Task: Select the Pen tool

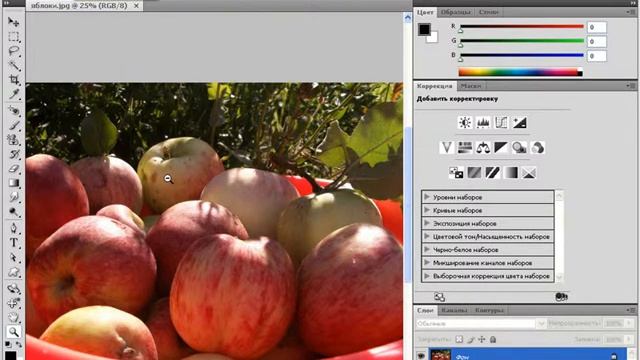Action: [13, 228]
